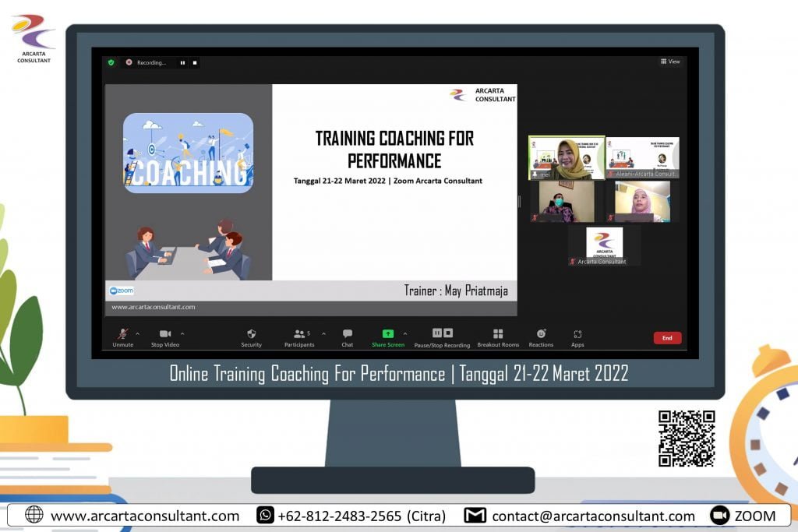Open the Chat panel

point(347,336)
